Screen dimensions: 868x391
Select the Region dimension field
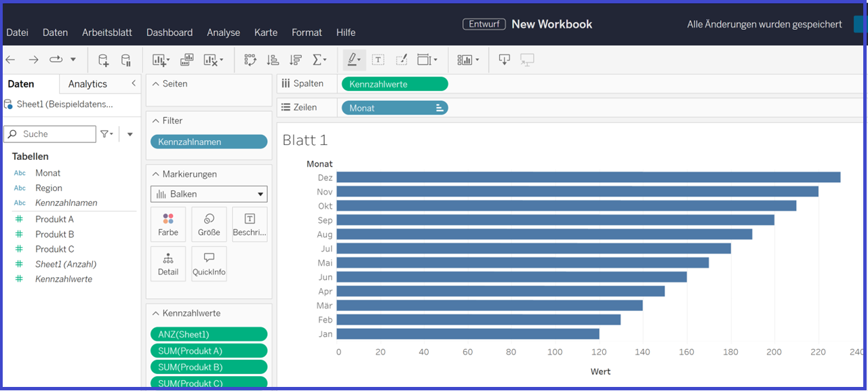pyautogui.click(x=49, y=188)
